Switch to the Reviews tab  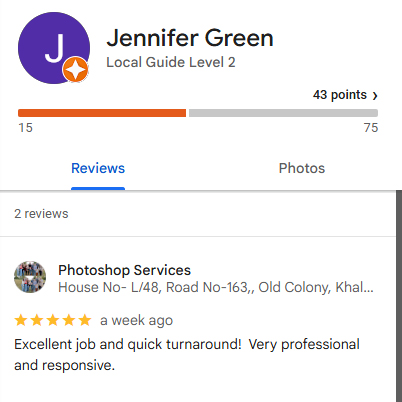[x=98, y=168]
